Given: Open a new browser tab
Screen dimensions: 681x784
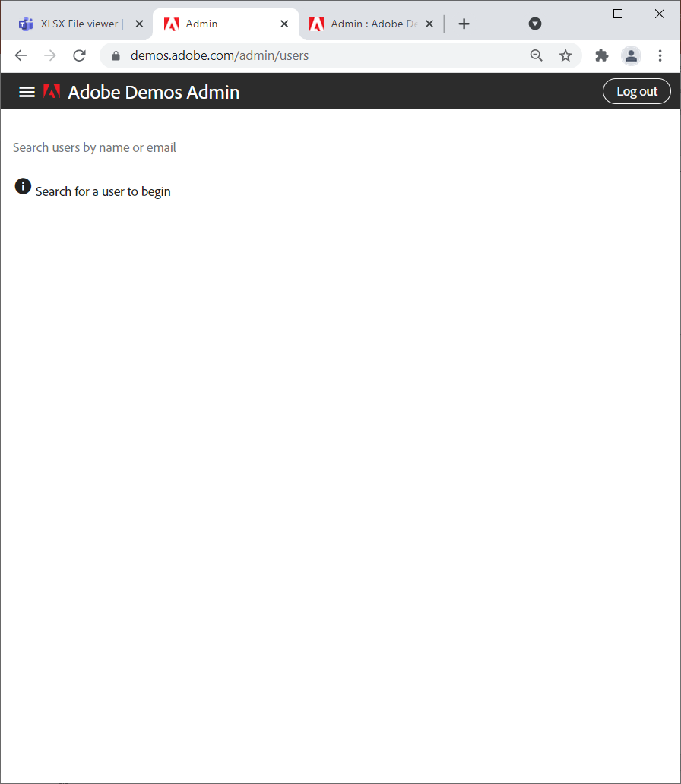Looking at the screenshot, I should tap(464, 24).
